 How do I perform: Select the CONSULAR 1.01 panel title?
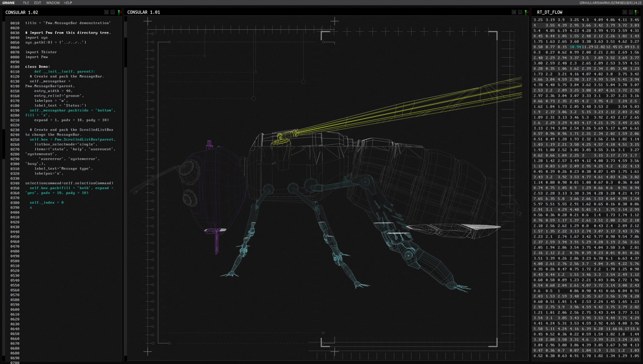[144, 12]
